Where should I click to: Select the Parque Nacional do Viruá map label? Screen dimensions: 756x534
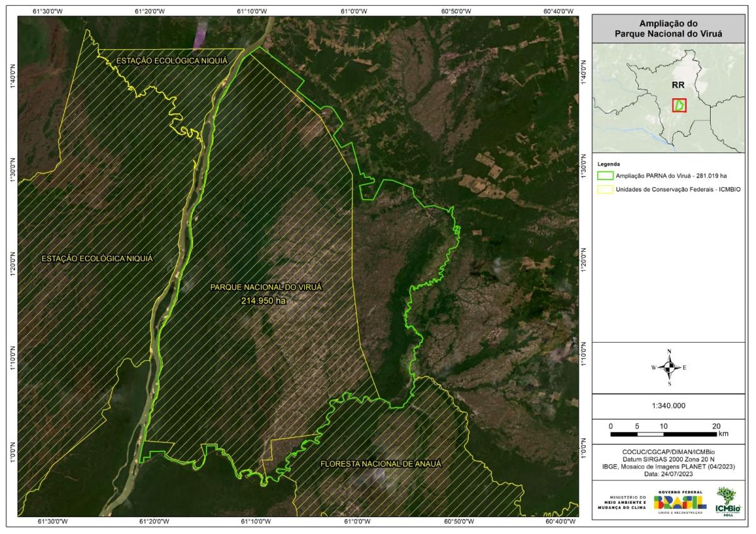click(x=266, y=287)
